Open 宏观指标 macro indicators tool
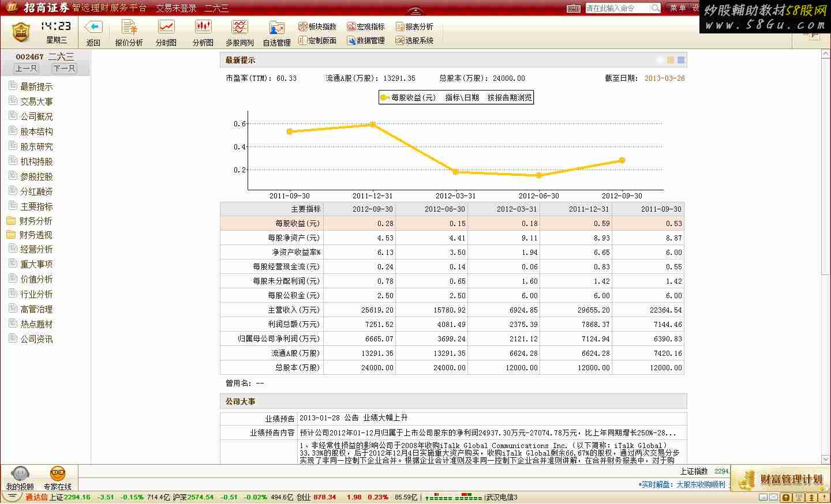831x504 pixels. (366, 27)
